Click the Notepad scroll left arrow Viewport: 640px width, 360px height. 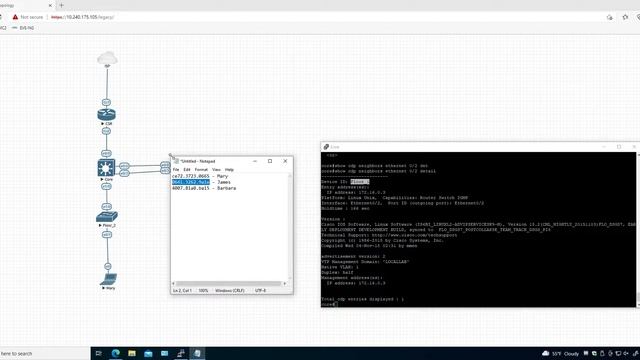tap(173, 283)
